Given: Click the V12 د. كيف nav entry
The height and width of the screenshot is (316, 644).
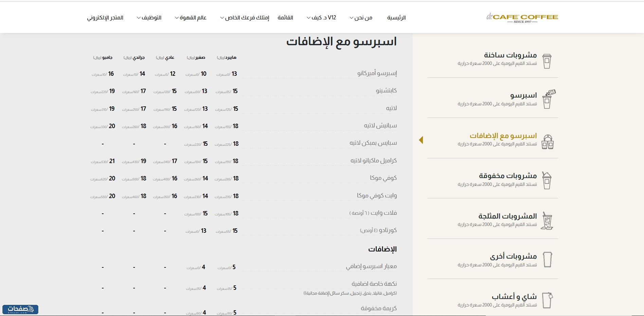Looking at the screenshot, I should point(323,18).
